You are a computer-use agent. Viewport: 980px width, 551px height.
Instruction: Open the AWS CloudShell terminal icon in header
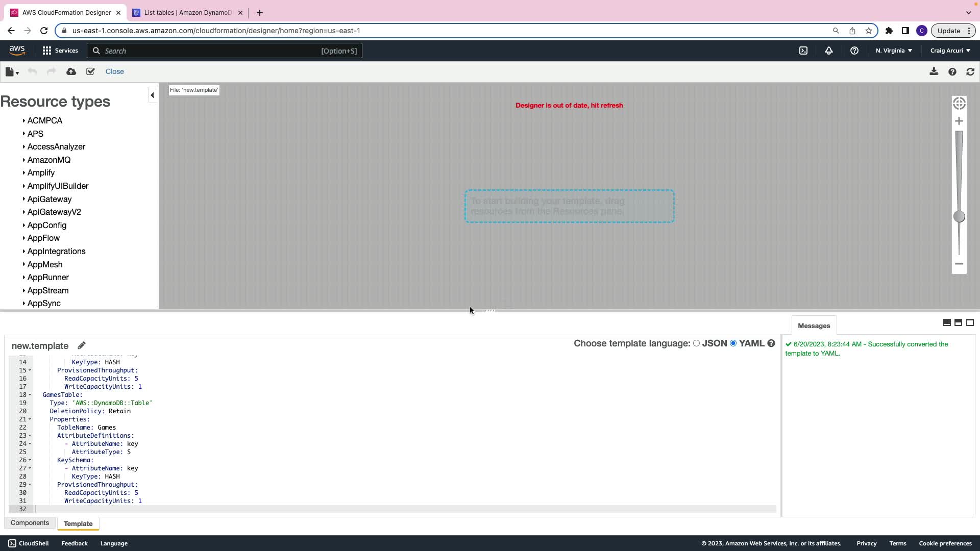coord(803,51)
